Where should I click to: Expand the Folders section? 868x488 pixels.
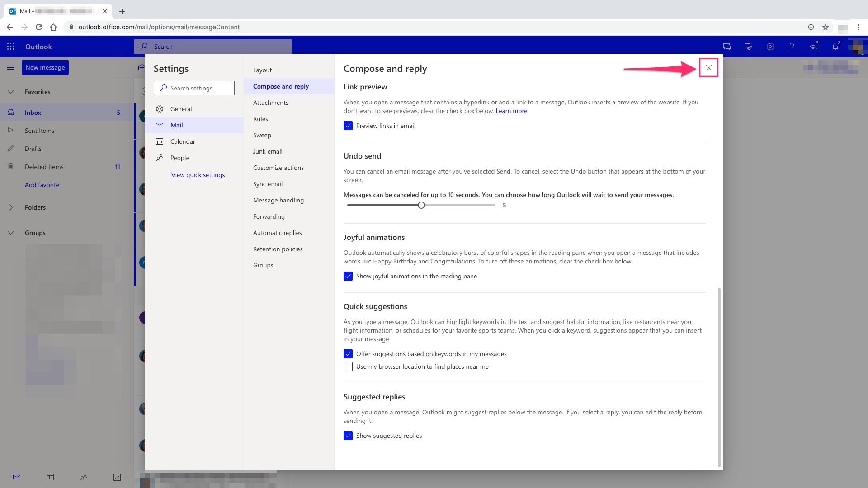[x=11, y=207]
